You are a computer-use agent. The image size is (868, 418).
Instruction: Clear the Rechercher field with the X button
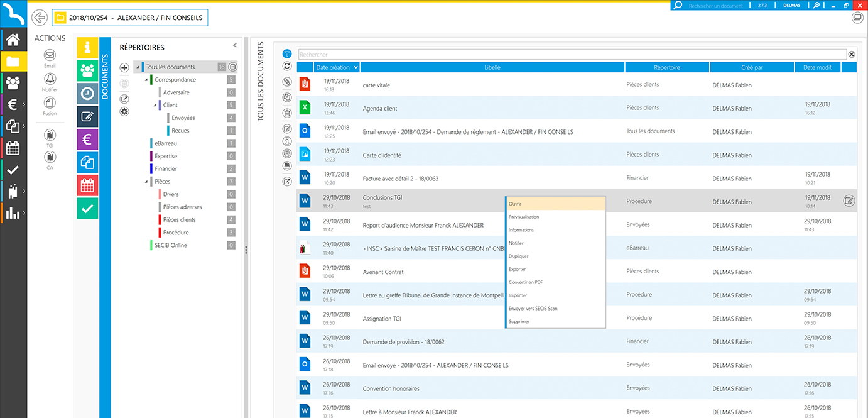[x=852, y=55]
